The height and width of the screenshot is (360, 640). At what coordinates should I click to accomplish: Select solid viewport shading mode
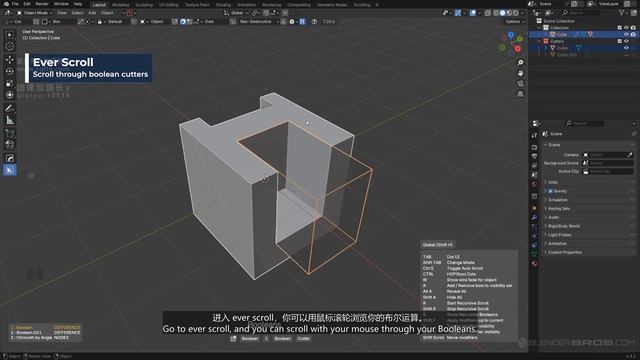click(x=503, y=13)
